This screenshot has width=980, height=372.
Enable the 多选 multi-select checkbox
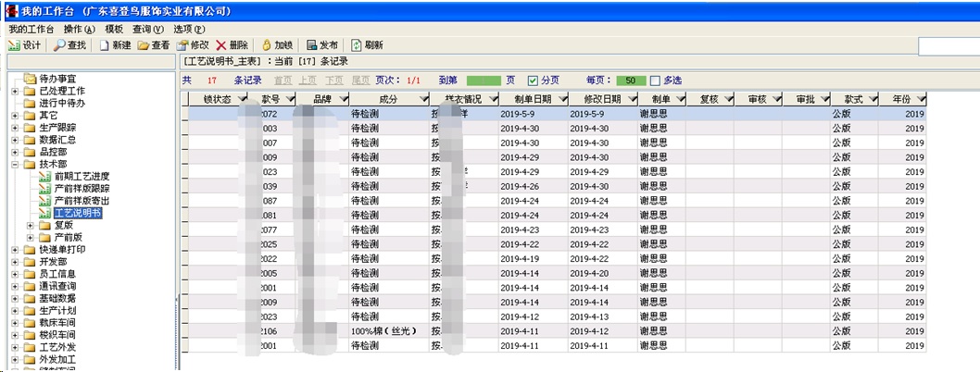coord(656,81)
